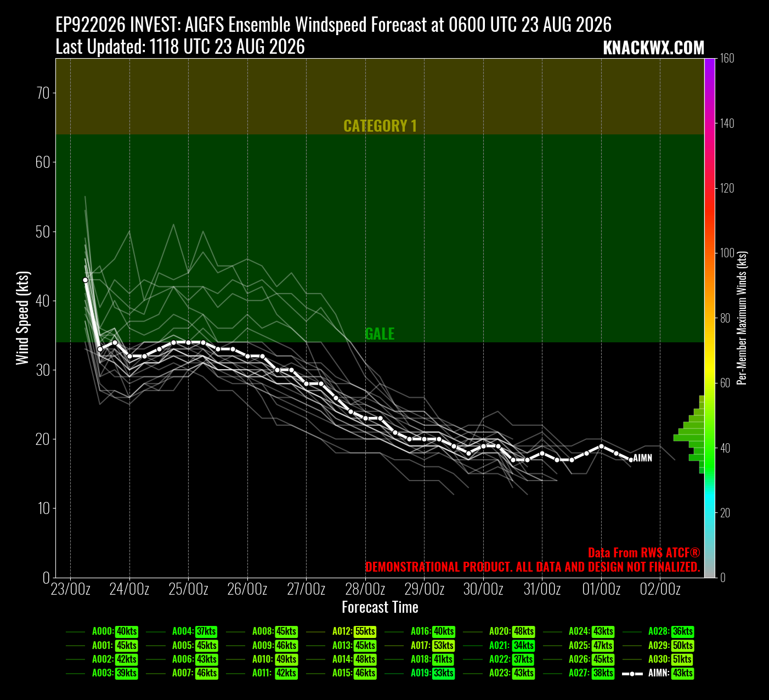Click legend entry A023: 43kts
Image resolution: width=769 pixels, height=700 pixels.
[500, 673]
